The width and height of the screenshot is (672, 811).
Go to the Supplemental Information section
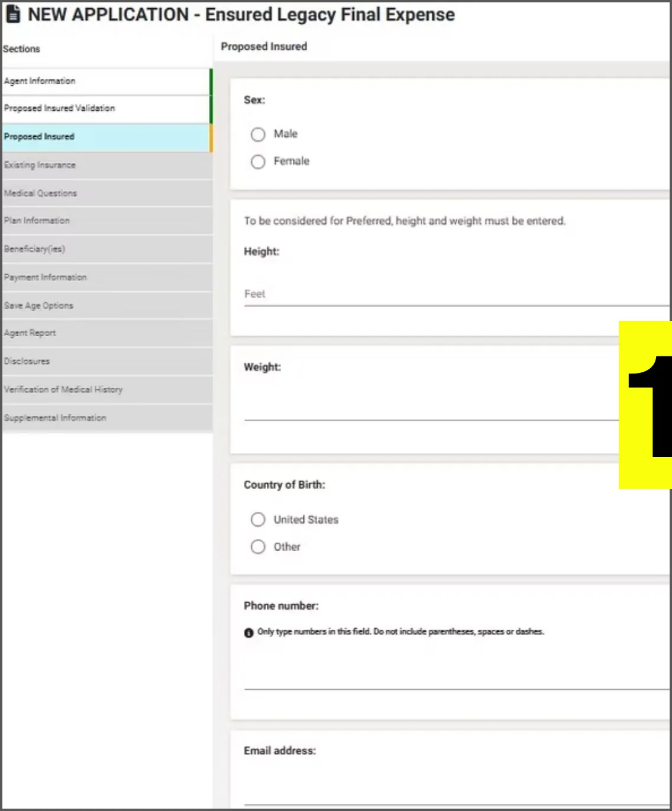click(x=106, y=418)
